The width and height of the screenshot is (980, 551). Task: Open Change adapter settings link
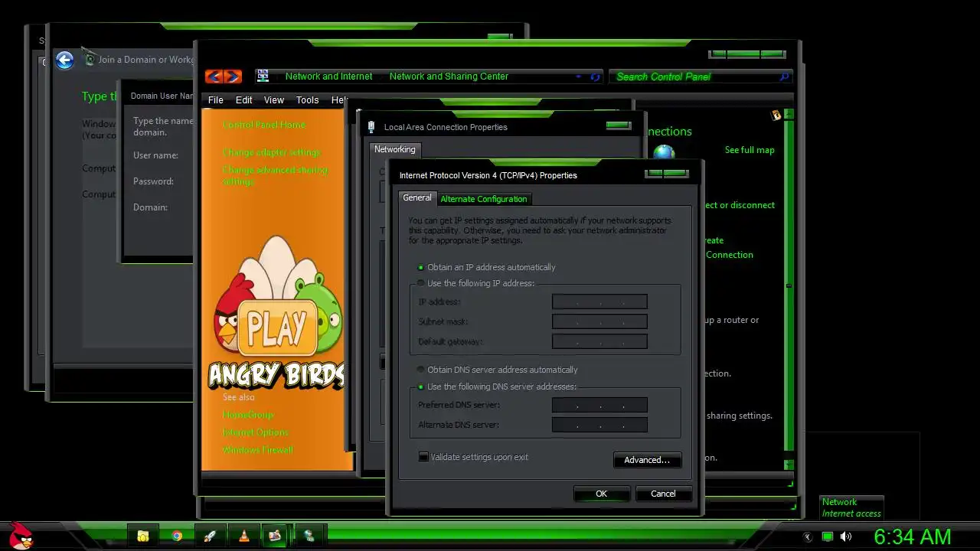[x=271, y=152]
